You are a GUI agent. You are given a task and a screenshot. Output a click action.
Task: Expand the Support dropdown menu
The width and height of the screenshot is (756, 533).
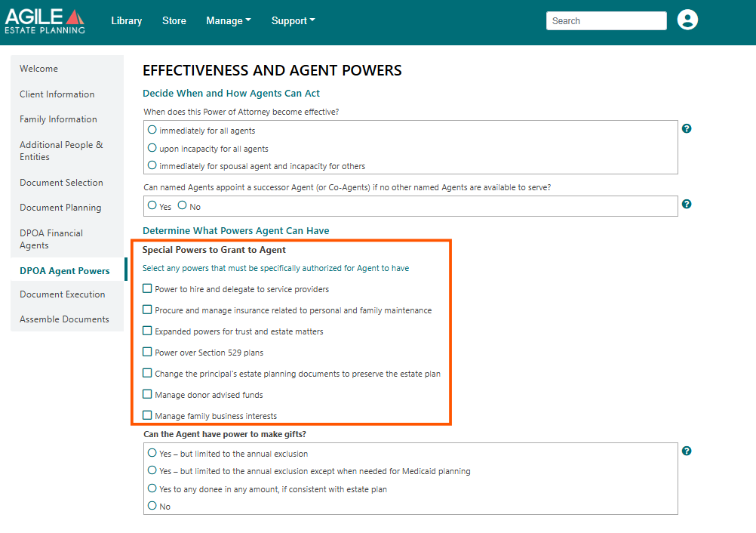click(x=293, y=20)
